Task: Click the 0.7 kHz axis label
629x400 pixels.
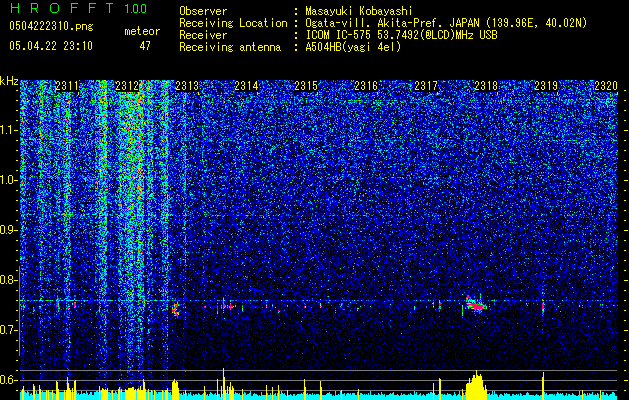Action: (x=8, y=330)
